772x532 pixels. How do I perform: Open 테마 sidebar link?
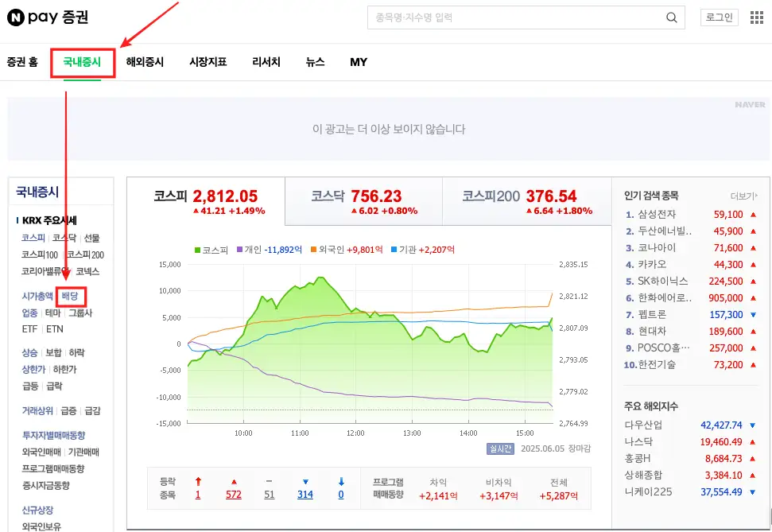(52, 313)
